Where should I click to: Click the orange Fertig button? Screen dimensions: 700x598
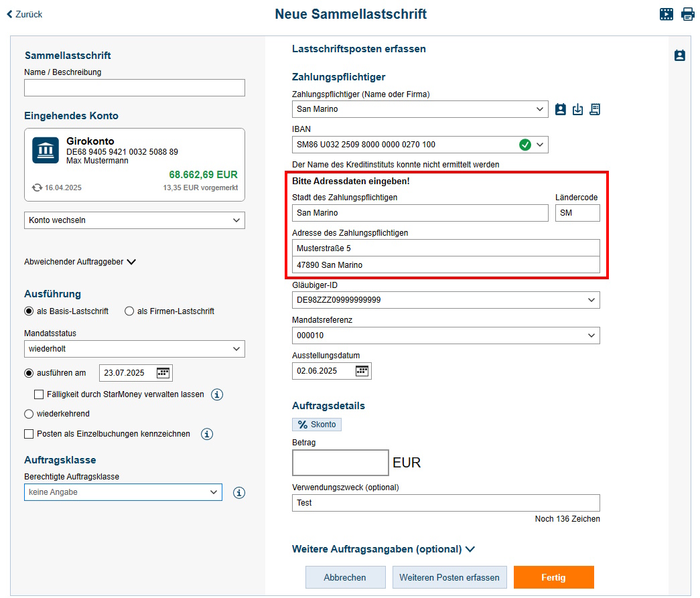[554, 577]
